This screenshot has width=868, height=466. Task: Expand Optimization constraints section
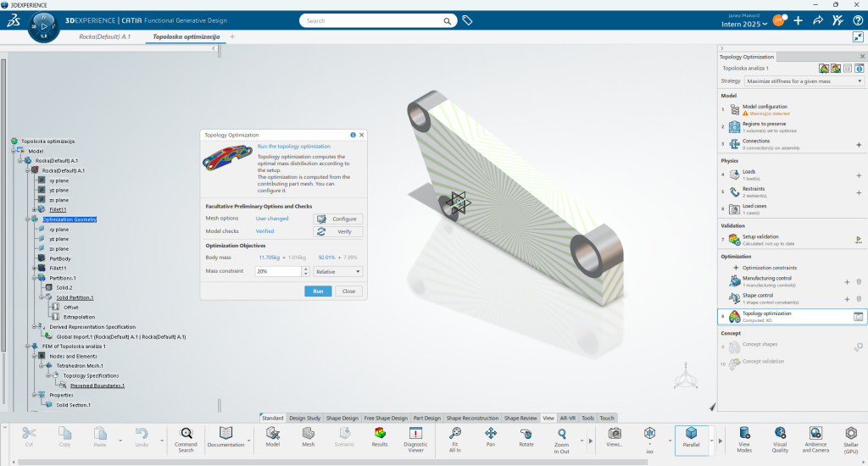(x=736, y=267)
